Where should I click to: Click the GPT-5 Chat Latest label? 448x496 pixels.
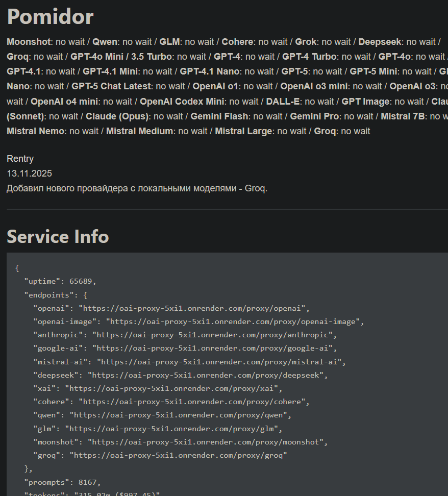pos(111,86)
